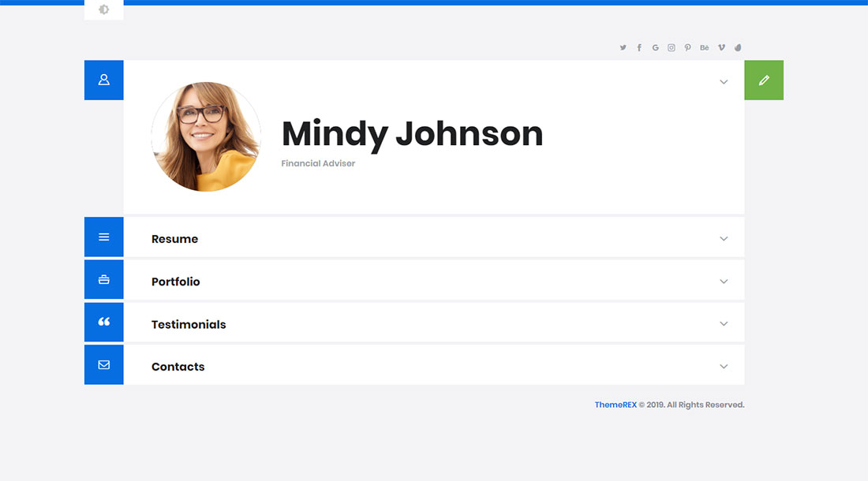Click the Facebook icon
The width and height of the screenshot is (868, 481).
pos(639,48)
